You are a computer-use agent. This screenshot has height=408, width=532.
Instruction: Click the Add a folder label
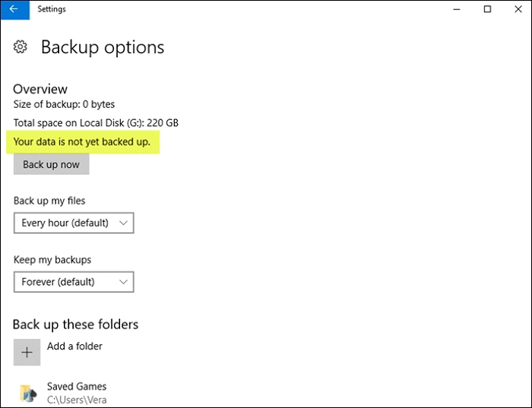(x=74, y=346)
